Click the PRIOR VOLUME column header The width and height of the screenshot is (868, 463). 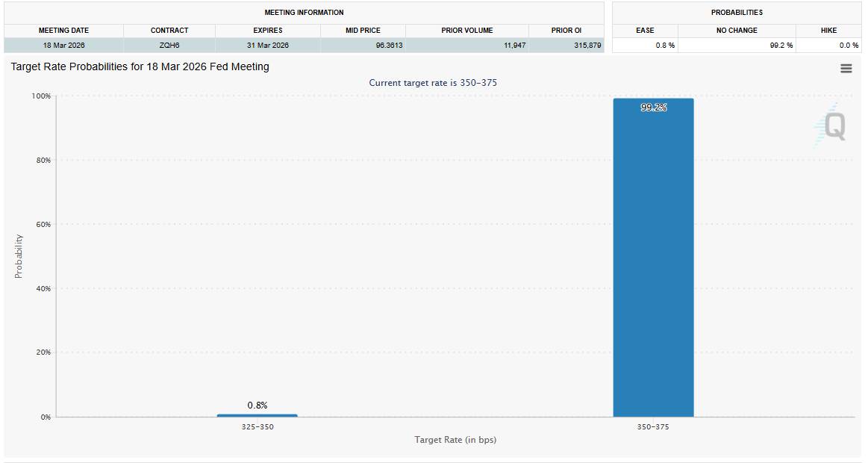coord(467,31)
